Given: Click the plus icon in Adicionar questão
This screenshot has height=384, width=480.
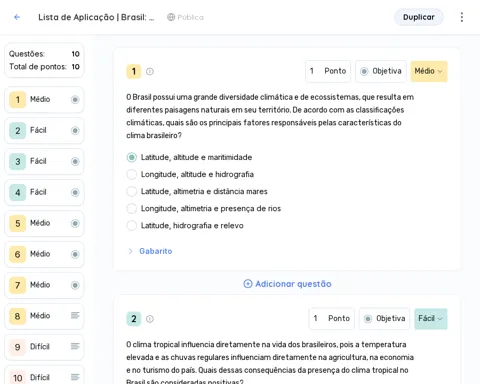Looking at the screenshot, I should pyautogui.click(x=248, y=284).
